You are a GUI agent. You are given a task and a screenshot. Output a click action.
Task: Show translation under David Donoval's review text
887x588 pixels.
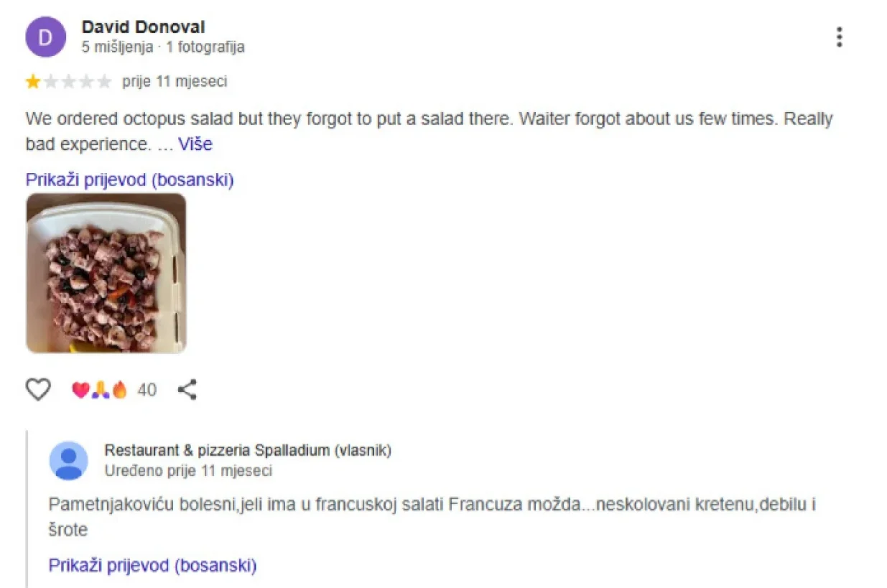130,179
